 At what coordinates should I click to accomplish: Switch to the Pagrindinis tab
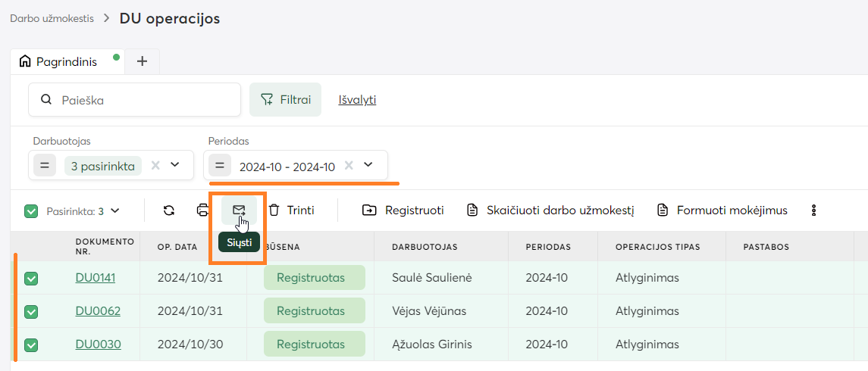coord(66,61)
